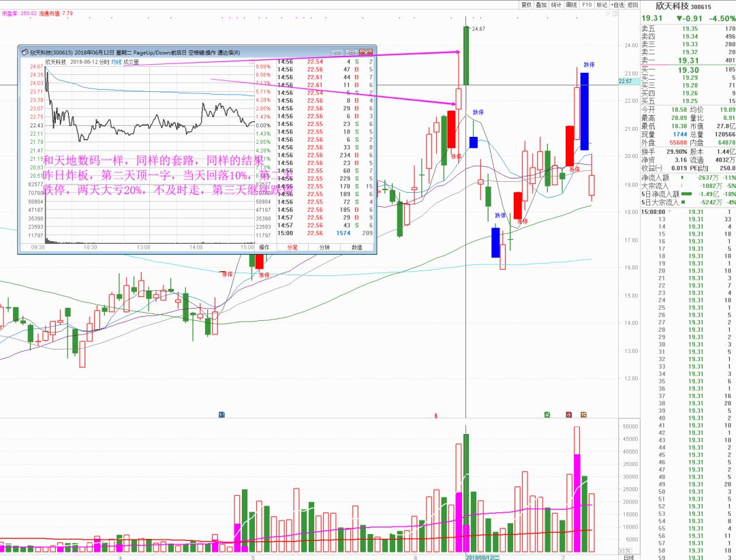
Task: Switch to 分笔 tab in intraday popup
Action: coord(292,247)
